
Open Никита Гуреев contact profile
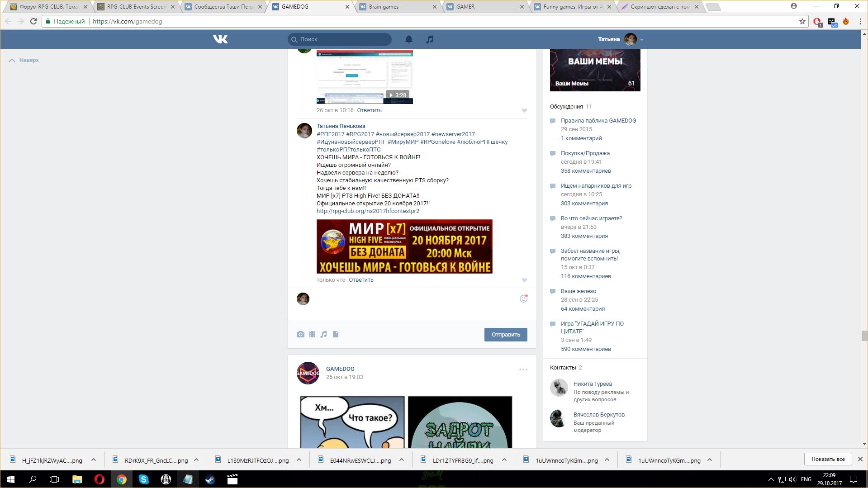point(593,384)
